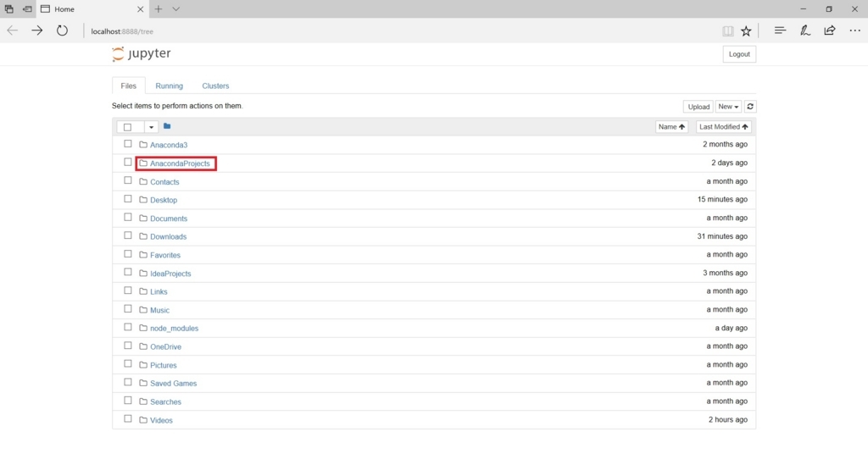This screenshot has width=868, height=465.
Task: Select the Contacts row checkbox
Action: tap(128, 180)
